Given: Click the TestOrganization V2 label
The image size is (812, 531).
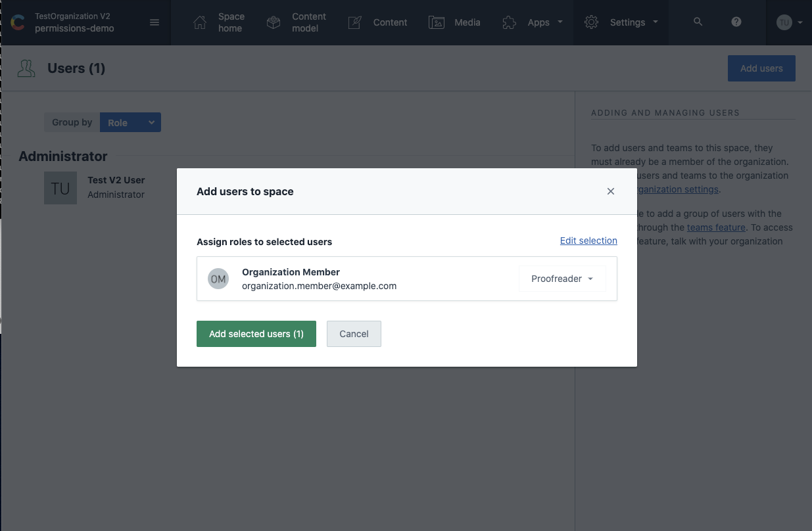Looking at the screenshot, I should [x=71, y=16].
